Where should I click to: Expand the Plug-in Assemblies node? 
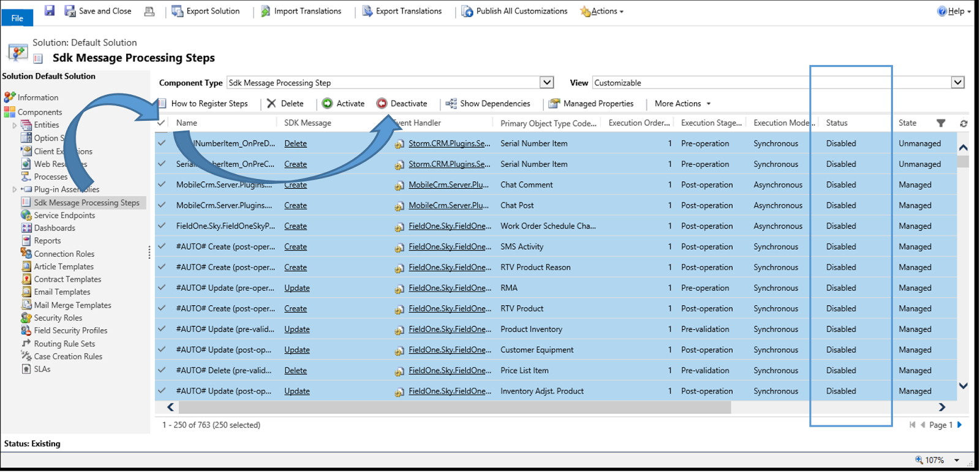[15, 189]
